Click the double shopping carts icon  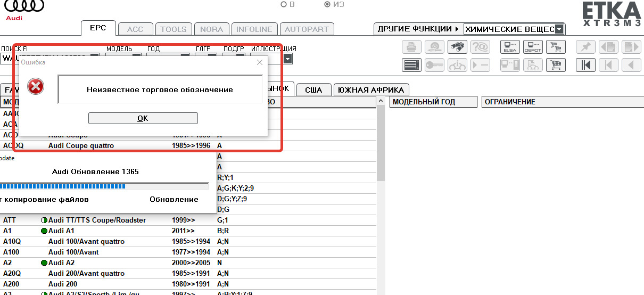(x=556, y=47)
